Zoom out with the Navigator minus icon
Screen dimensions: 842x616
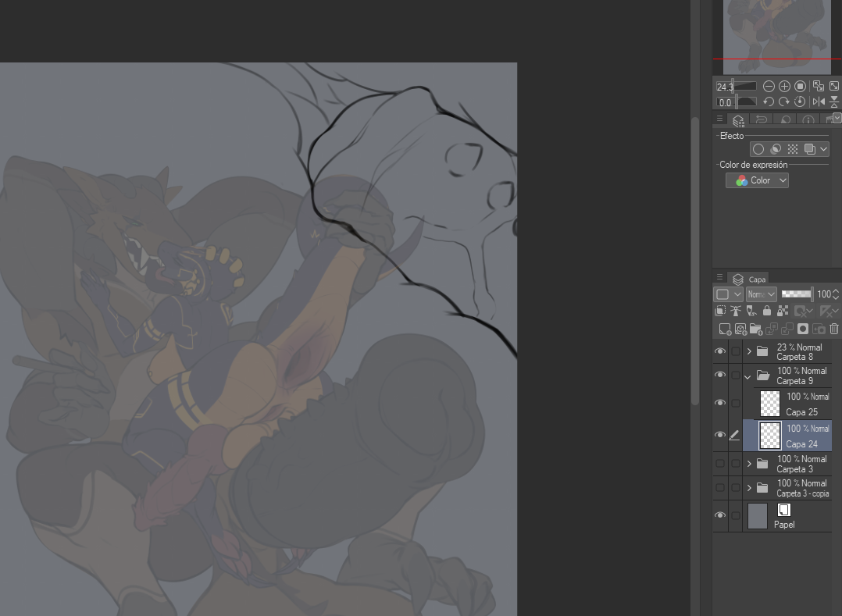[769, 87]
